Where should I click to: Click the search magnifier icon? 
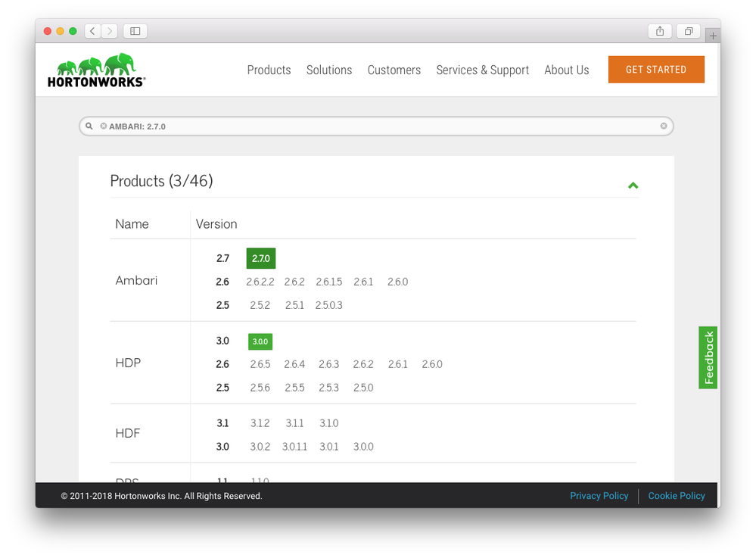(x=89, y=126)
